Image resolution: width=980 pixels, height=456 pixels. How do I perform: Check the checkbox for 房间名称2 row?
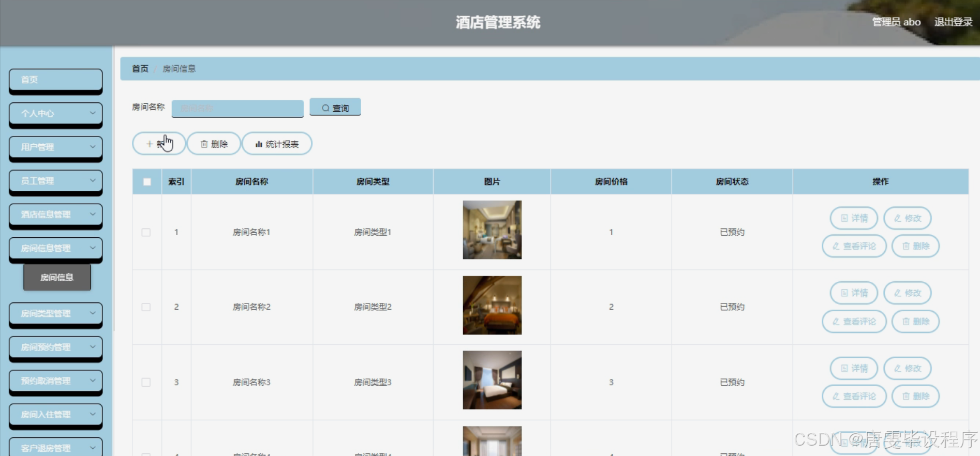pos(146,307)
